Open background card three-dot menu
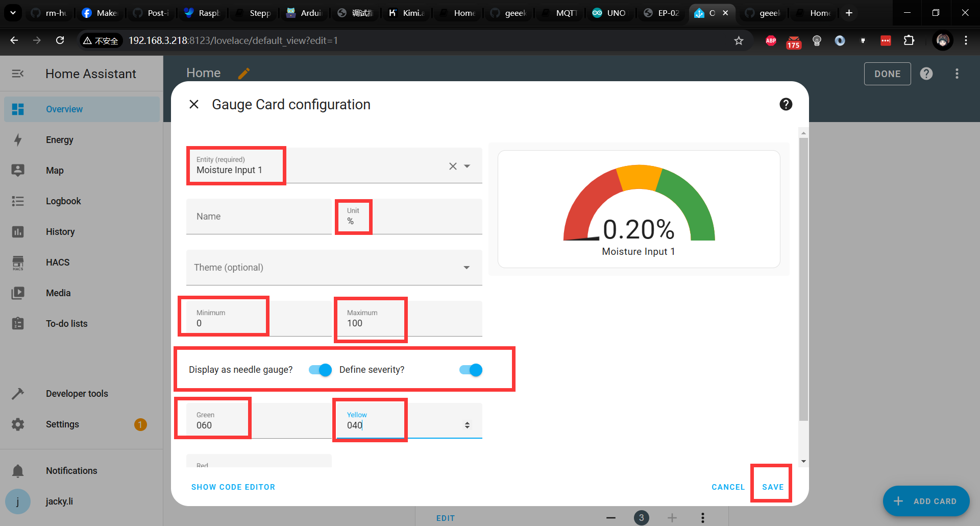The width and height of the screenshot is (980, 526). click(703, 518)
